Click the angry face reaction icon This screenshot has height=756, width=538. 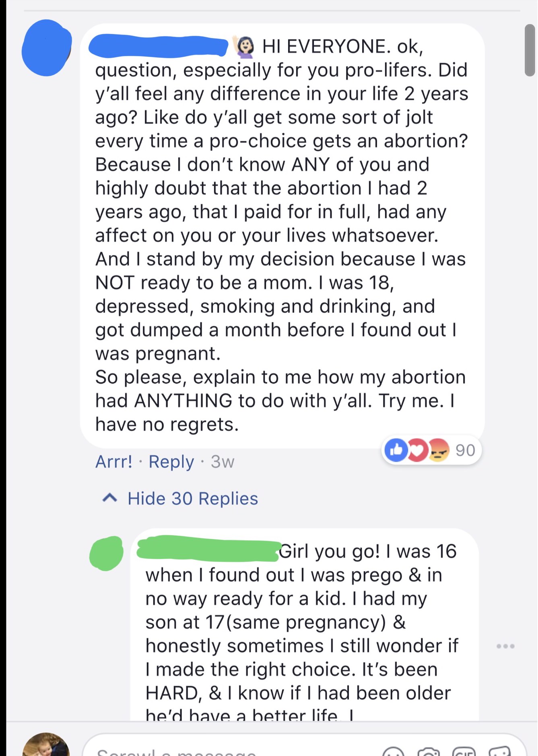438,450
